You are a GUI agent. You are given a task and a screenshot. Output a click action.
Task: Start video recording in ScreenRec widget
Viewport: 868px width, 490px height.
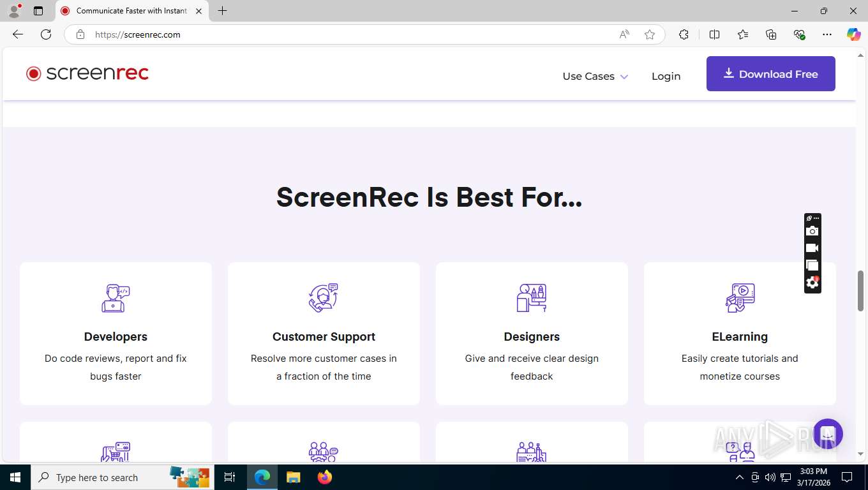[812, 248]
